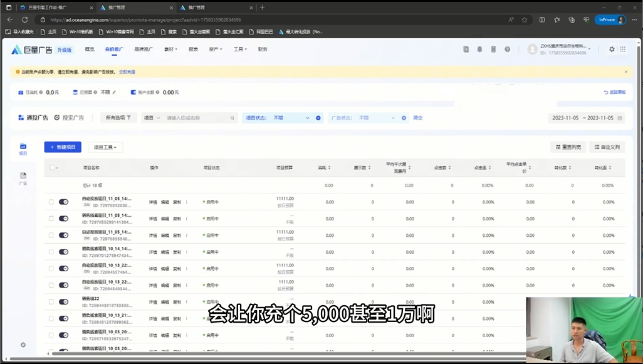Expand the arrow beside select-all checkbox
Screen dimensions: 643x364
(57, 168)
